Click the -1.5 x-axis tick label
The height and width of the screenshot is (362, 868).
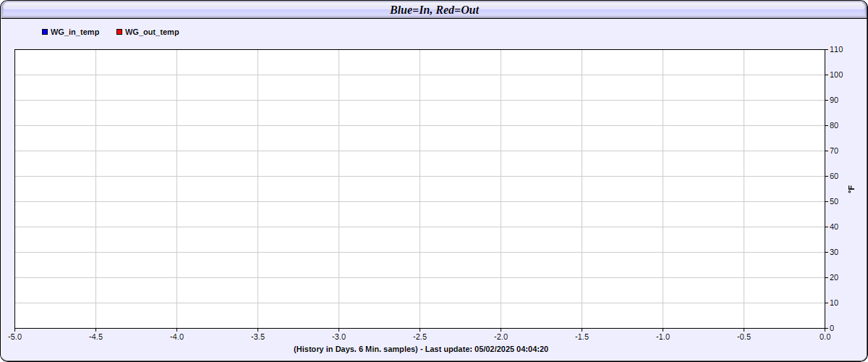pos(582,337)
